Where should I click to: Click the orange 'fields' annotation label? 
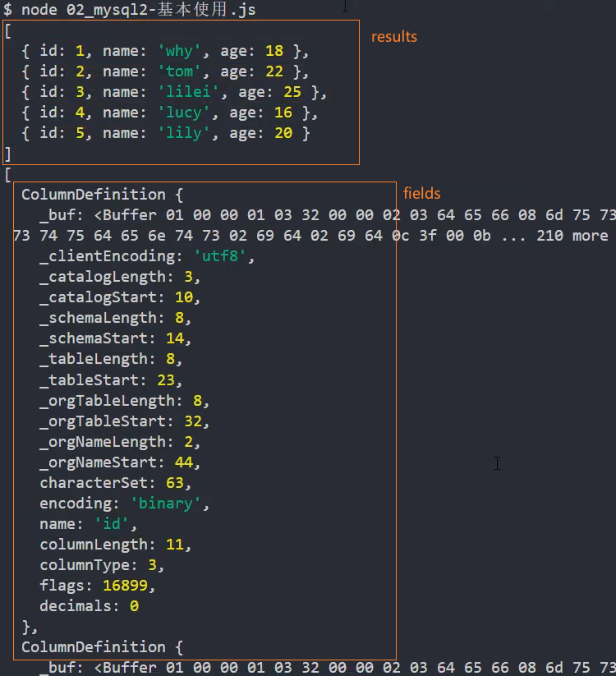(x=421, y=194)
